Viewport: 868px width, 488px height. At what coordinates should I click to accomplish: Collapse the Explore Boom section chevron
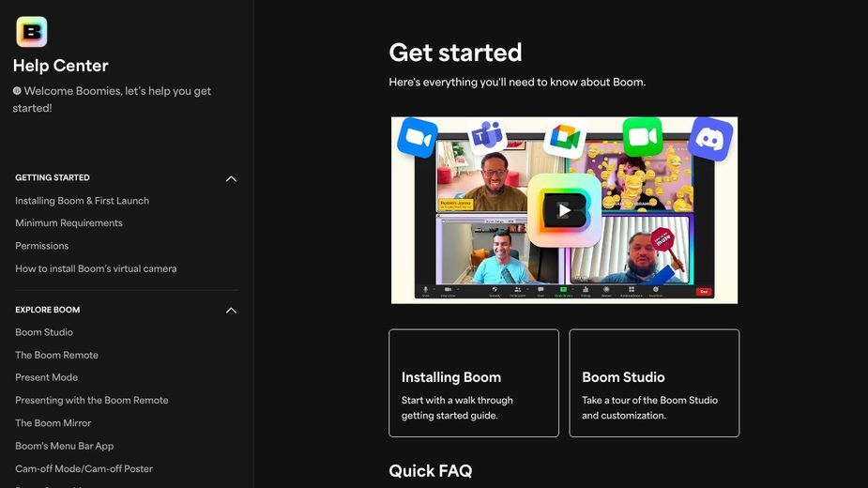231,311
